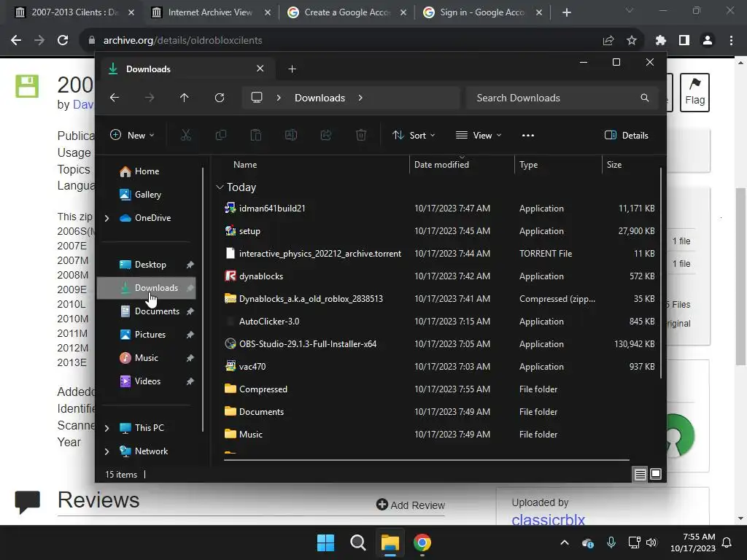Expand This PC tree node
747x560 pixels.
tap(107, 428)
